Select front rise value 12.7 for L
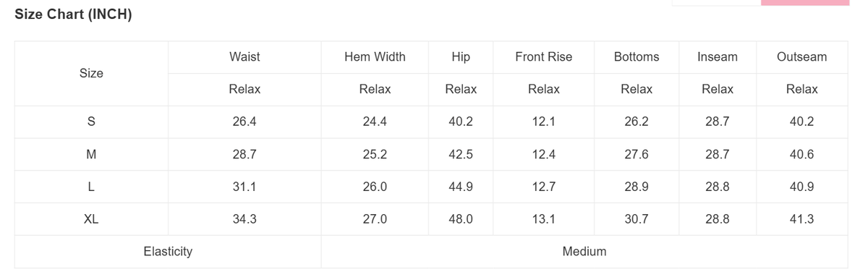Viewport: 868px width, 277px height. pos(544,187)
